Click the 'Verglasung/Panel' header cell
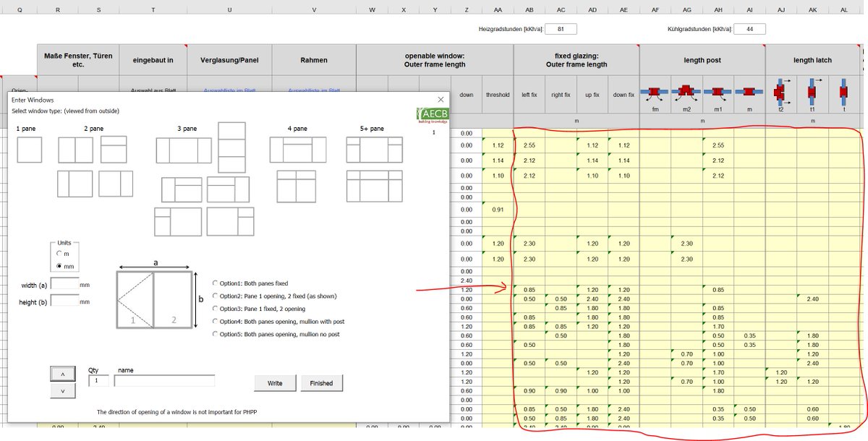This screenshot has height=441, width=868. [x=229, y=60]
